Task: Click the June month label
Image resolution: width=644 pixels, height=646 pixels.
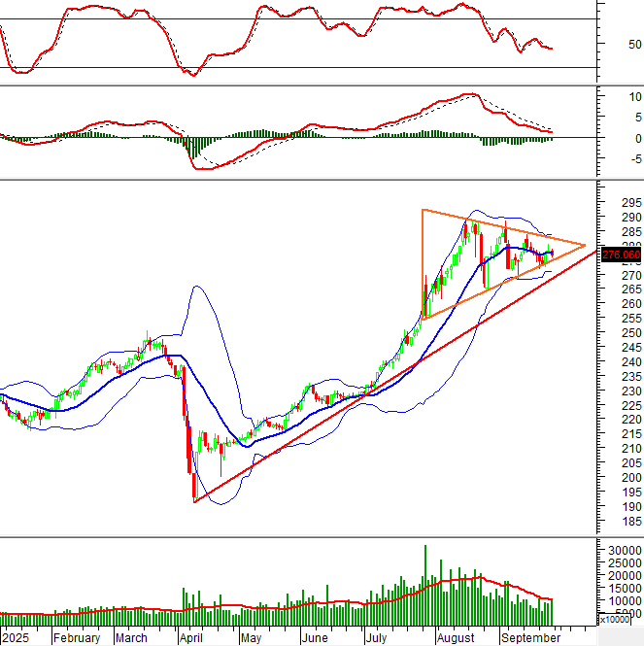Action: click(x=314, y=638)
